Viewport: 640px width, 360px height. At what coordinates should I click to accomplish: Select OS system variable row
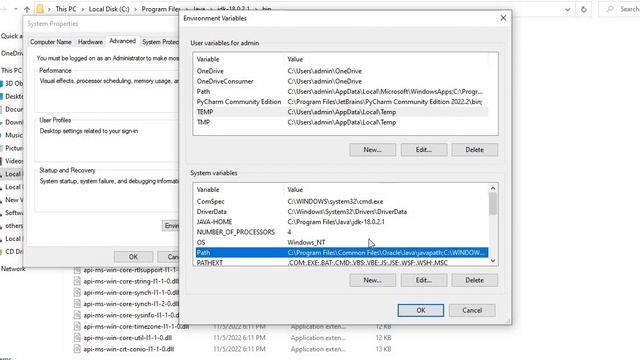point(342,242)
